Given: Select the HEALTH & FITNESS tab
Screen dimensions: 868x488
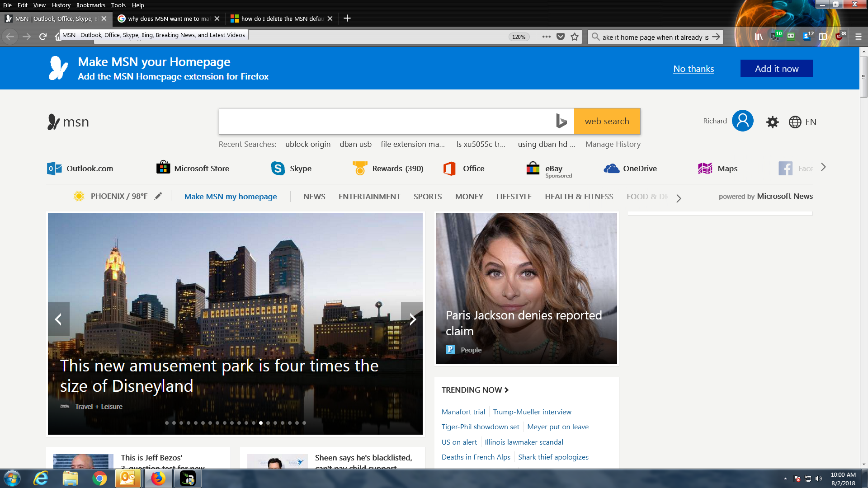Looking at the screenshot, I should click(579, 197).
